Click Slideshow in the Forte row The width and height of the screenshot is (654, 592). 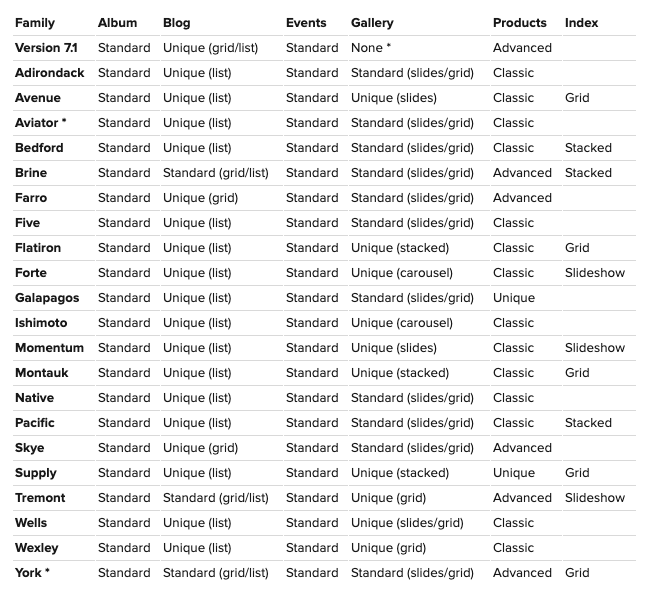[x=594, y=273]
